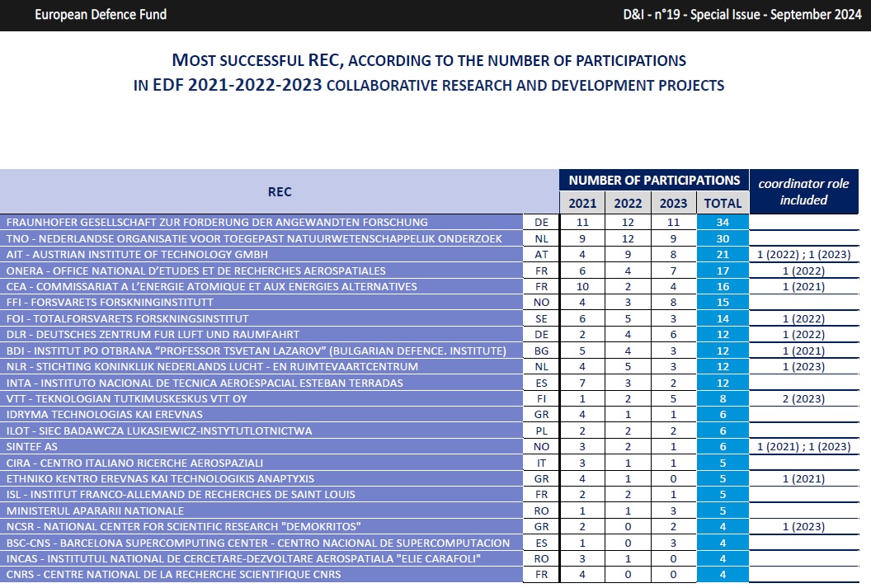Select the total "17" in the ONERA row

[x=723, y=271]
